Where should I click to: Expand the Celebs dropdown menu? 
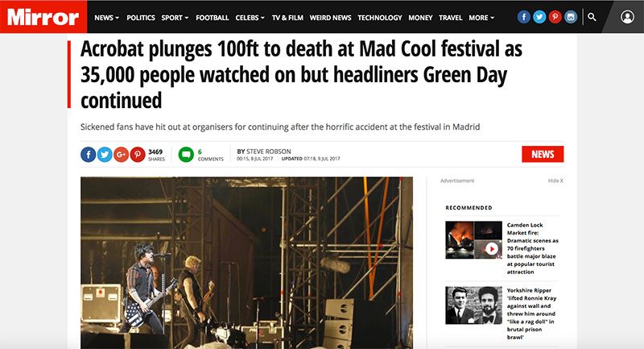click(250, 18)
